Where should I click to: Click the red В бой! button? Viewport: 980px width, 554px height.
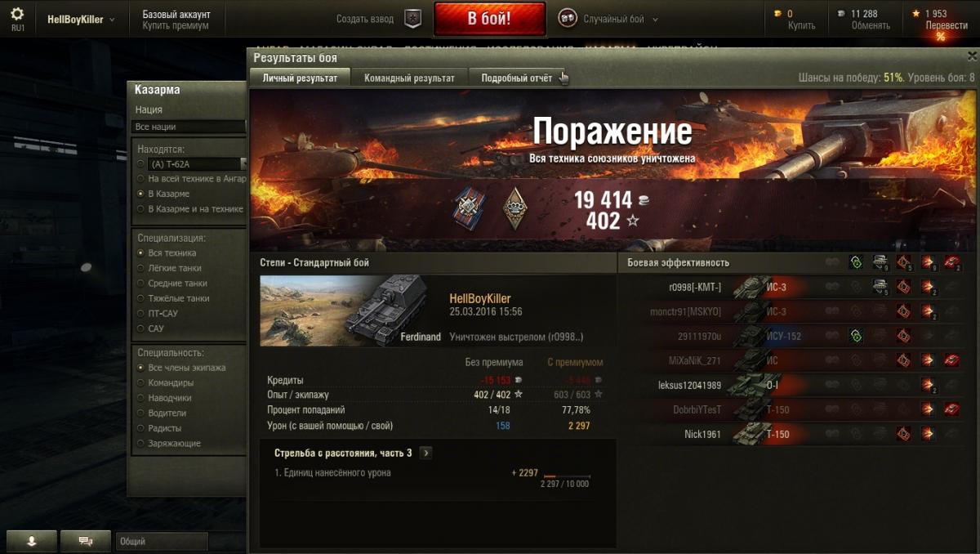[489, 19]
